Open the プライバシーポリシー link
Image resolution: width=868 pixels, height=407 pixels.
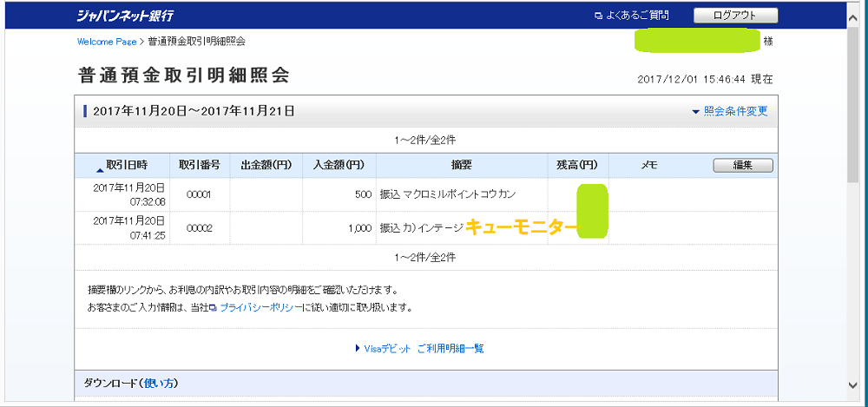pos(260,307)
